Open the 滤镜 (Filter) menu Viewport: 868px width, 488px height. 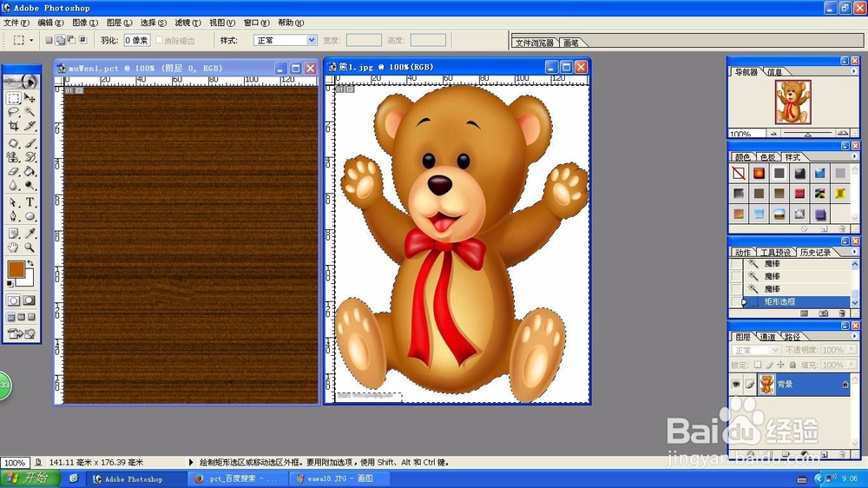pos(187,23)
